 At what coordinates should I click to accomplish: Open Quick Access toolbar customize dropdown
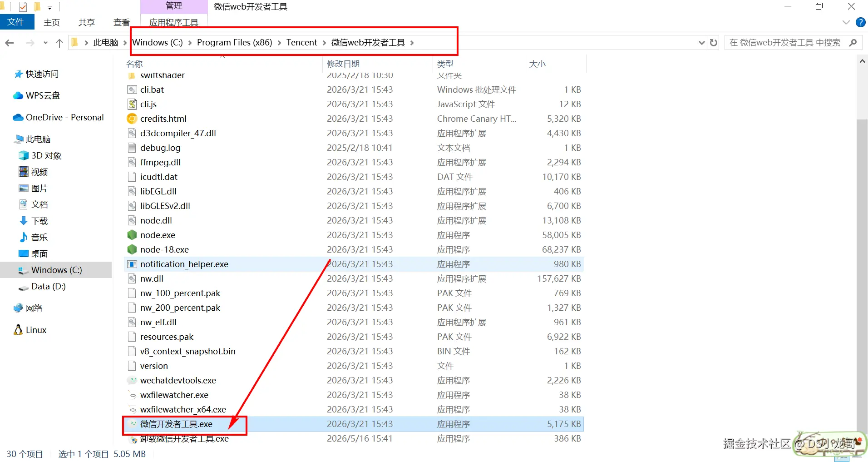[x=50, y=7]
